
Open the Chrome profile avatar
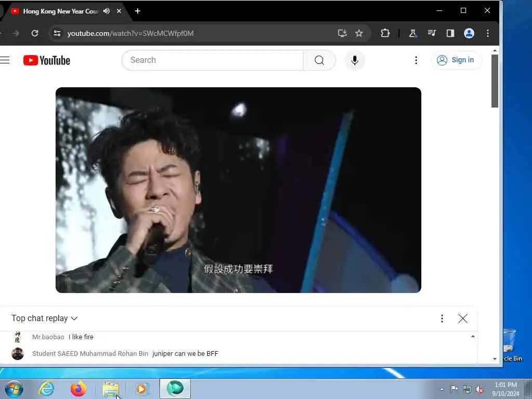[469, 33]
